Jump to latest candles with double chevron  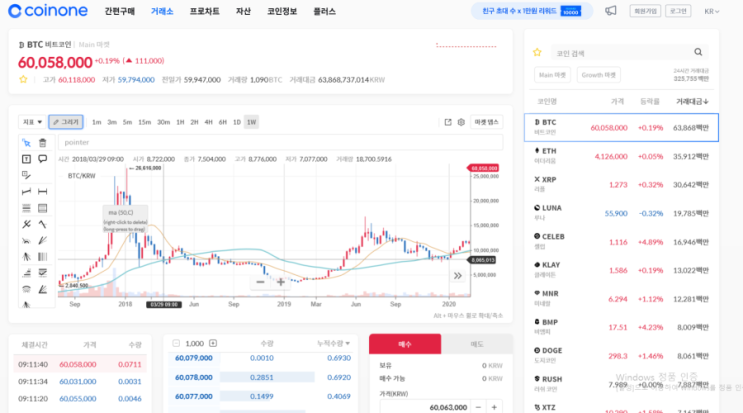457,276
